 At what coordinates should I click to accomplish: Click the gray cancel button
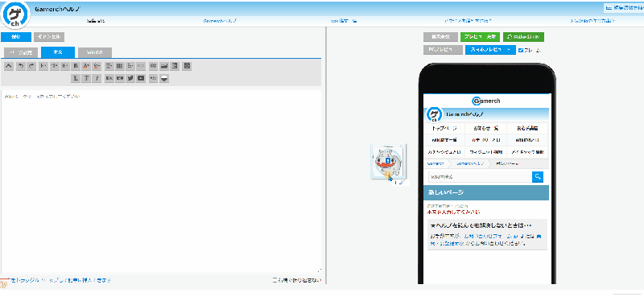coord(49,37)
